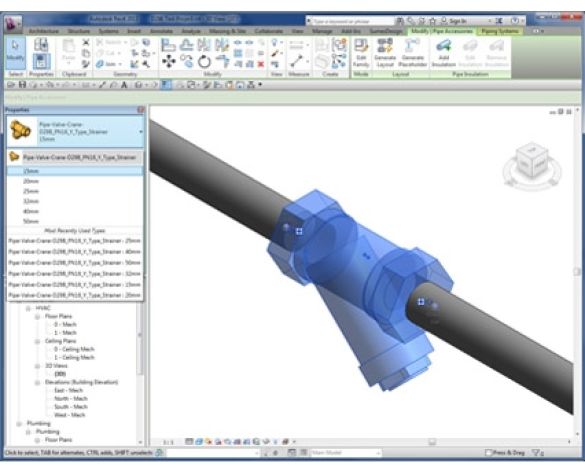This screenshot has width=585, height=471.
Task: Choose Mirror - Pick Axis tool
Action: 204,45
